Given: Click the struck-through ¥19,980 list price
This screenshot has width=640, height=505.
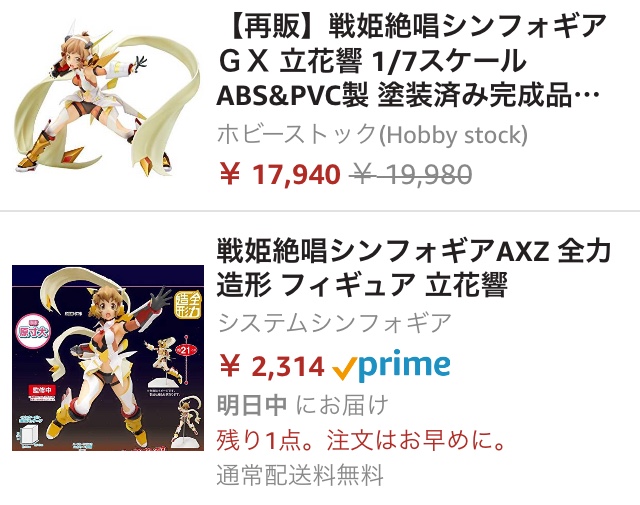Looking at the screenshot, I should pyautogui.click(x=410, y=174).
